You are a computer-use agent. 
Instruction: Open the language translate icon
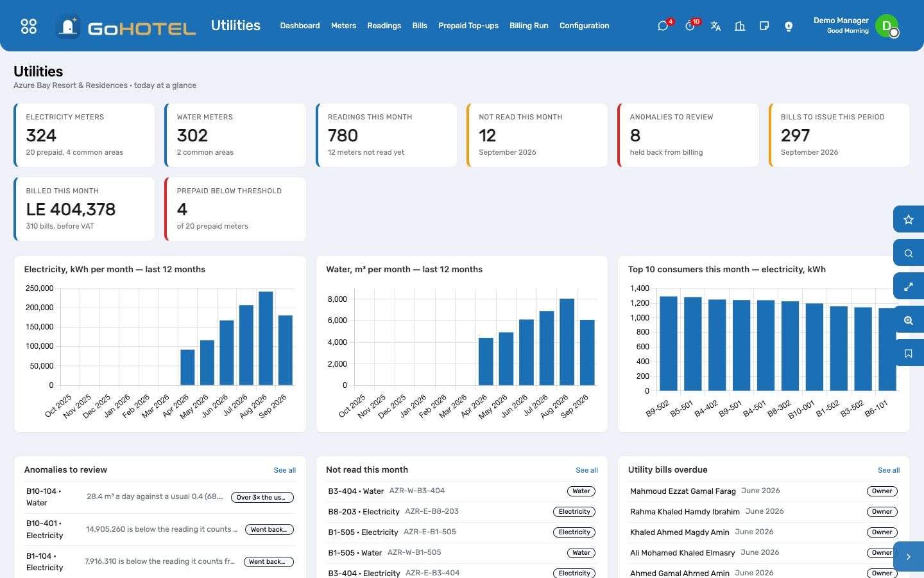(715, 26)
